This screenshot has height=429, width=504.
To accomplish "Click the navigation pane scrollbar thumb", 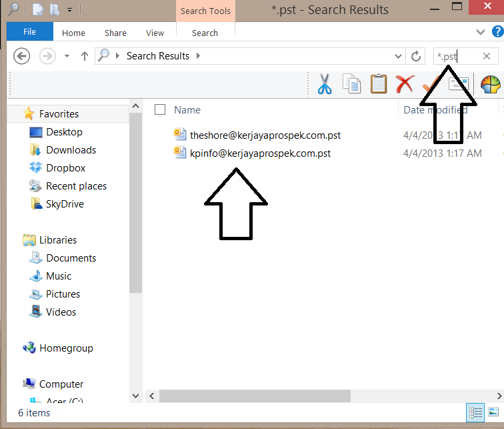I will pos(135,203).
